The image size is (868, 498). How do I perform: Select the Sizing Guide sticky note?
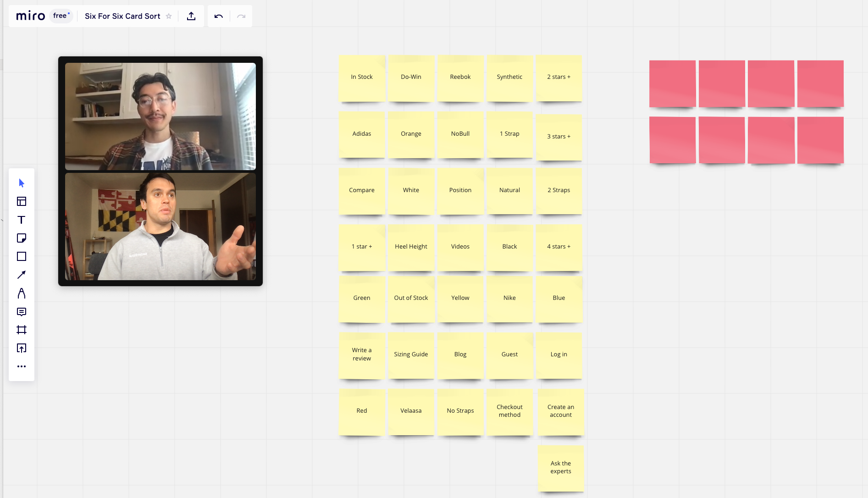point(411,355)
